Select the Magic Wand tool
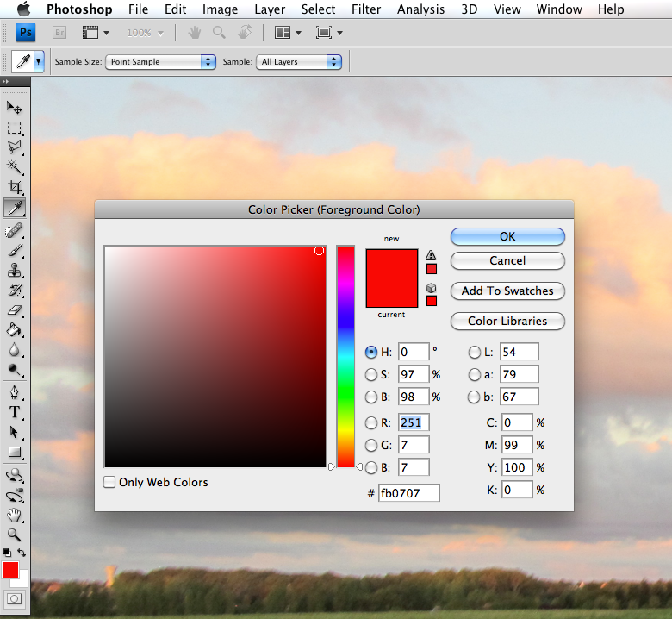Viewport: 672px width, 619px height. point(14,167)
